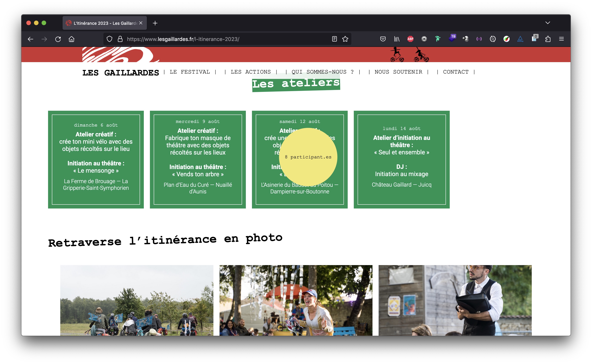Click the LES GAILLARDES site title
This screenshot has height=364, width=592.
pyautogui.click(x=120, y=73)
